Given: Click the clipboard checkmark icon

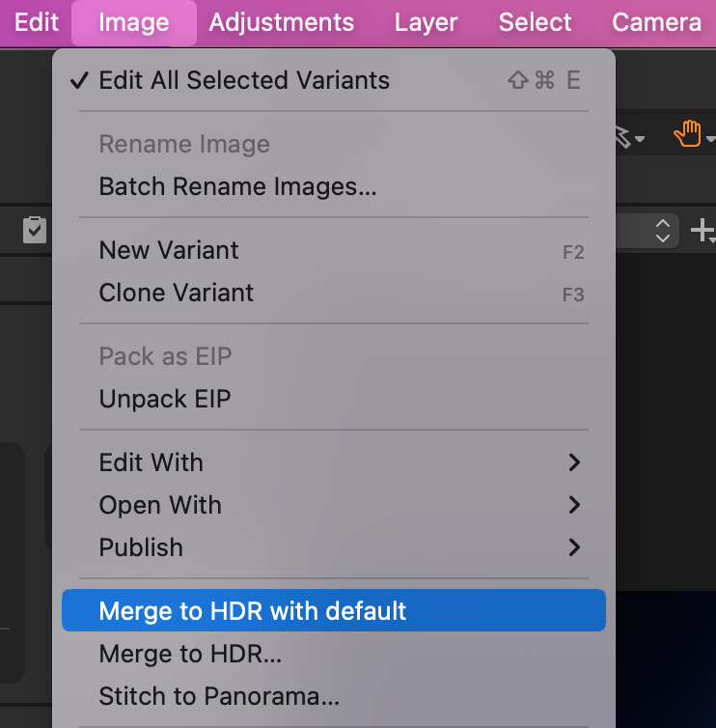Looking at the screenshot, I should click(35, 230).
